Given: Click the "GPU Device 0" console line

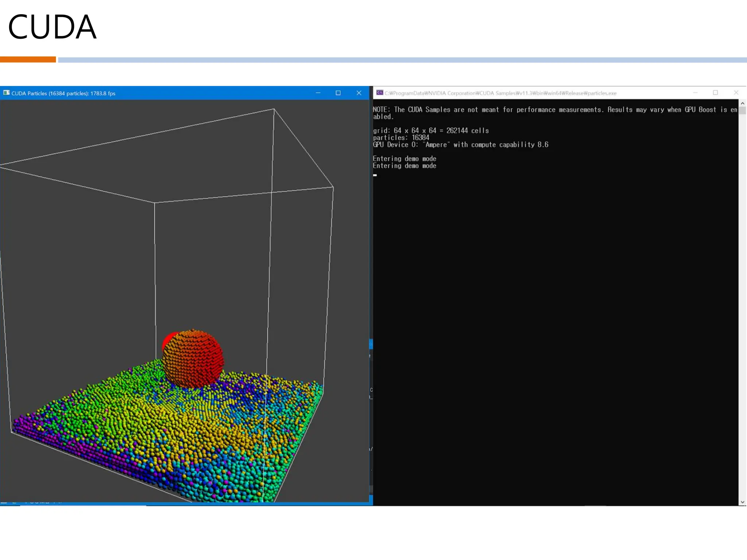Looking at the screenshot, I should (x=460, y=145).
